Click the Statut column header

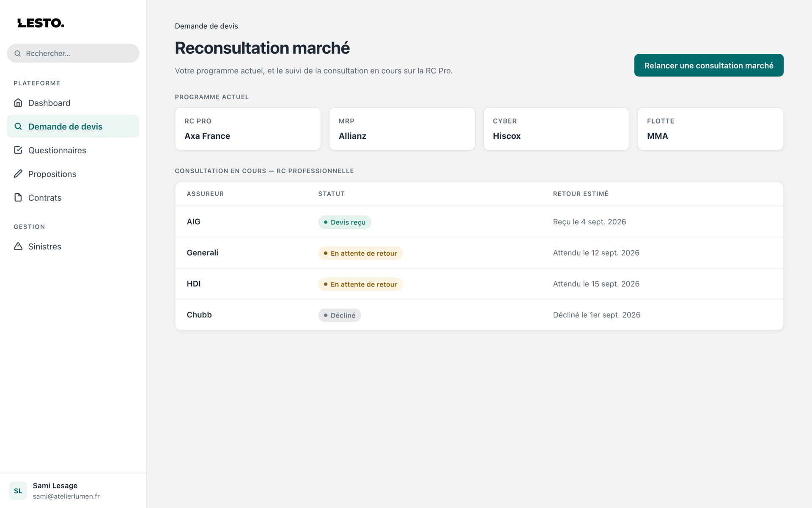coord(331,193)
